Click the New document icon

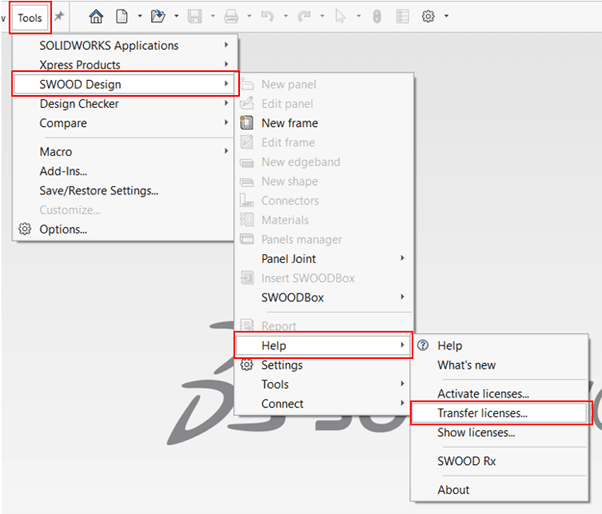pyautogui.click(x=122, y=17)
